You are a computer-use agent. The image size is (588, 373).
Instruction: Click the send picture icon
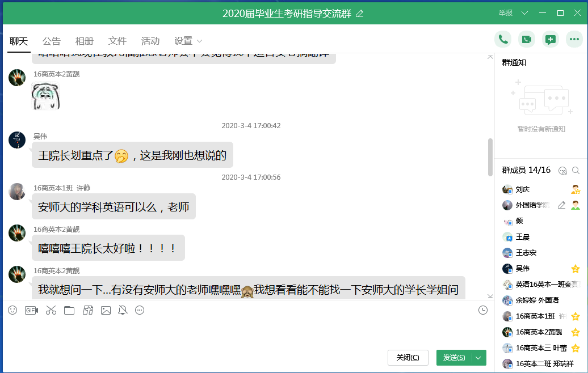pyautogui.click(x=106, y=310)
